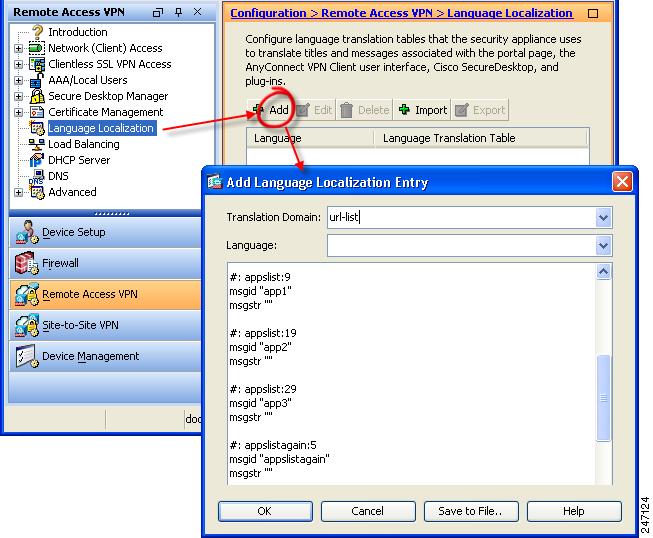Click the AAA/Local Users icon
The width and height of the screenshot is (653, 538).
37,80
